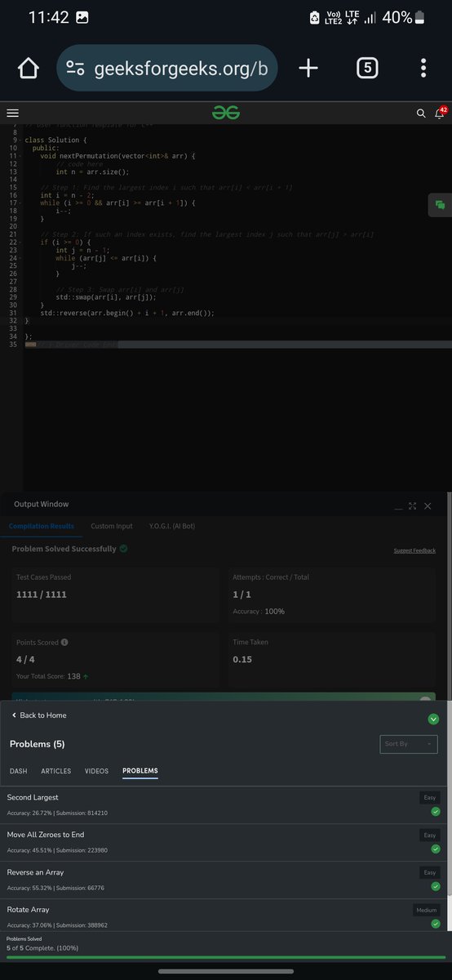Expand the folded Driver Code at line 35
452x980 pixels.
tap(30, 345)
